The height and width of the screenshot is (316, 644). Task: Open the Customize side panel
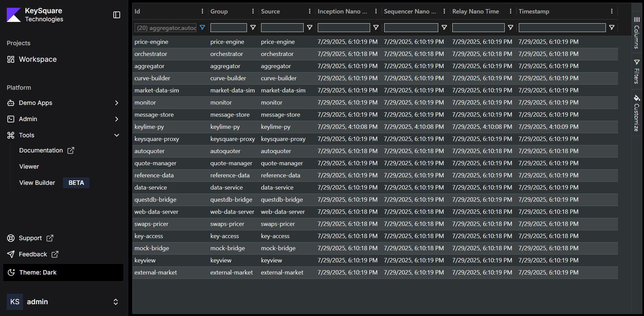[637, 113]
